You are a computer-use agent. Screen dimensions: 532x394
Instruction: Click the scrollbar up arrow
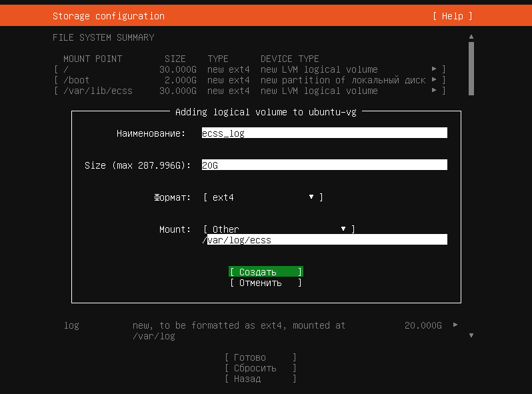471,37
